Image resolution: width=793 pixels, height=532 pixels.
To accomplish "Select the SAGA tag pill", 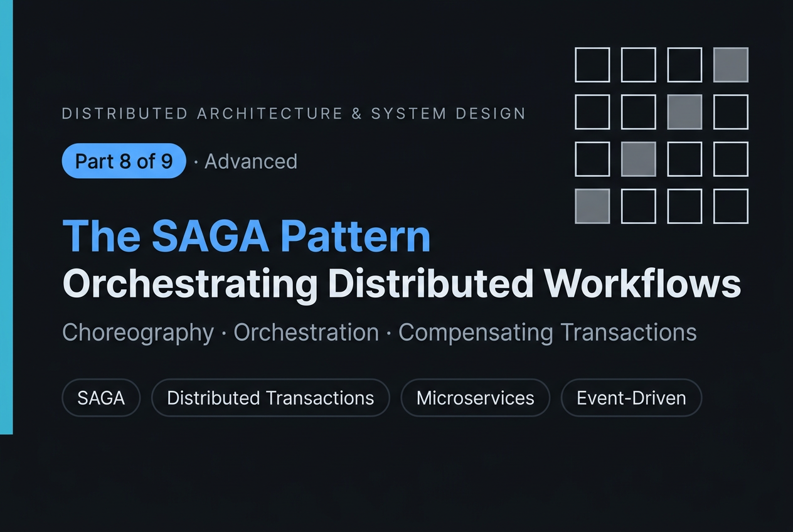I will coord(101,398).
